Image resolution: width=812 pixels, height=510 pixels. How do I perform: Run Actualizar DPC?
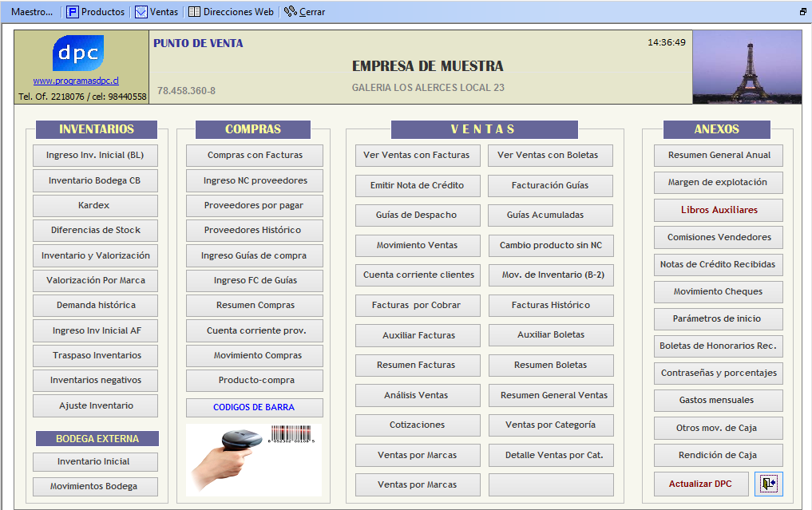(701, 484)
